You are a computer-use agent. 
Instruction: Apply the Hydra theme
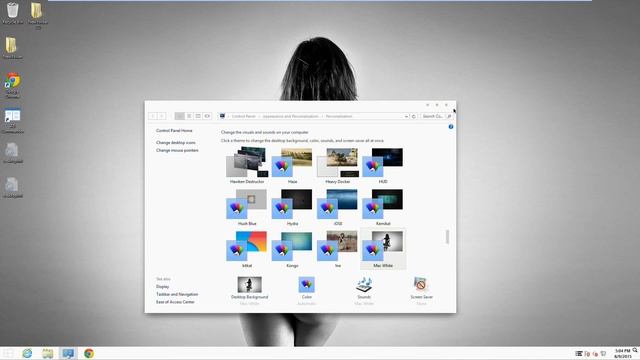pyautogui.click(x=292, y=207)
